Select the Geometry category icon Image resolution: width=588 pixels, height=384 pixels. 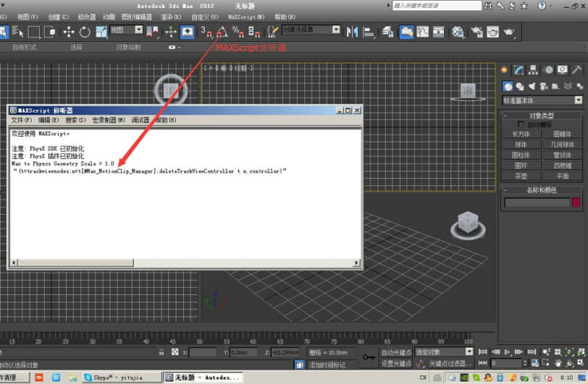click(x=508, y=87)
